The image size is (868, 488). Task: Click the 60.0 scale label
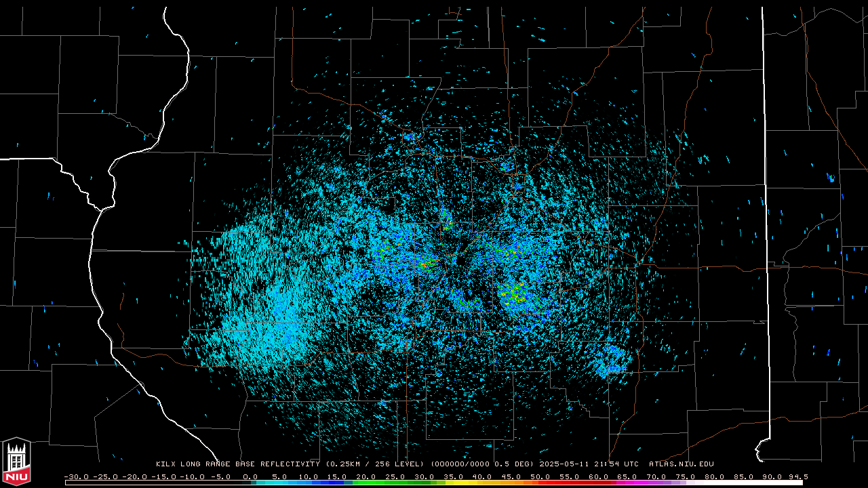pyautogui.click(x=598, y=476)
